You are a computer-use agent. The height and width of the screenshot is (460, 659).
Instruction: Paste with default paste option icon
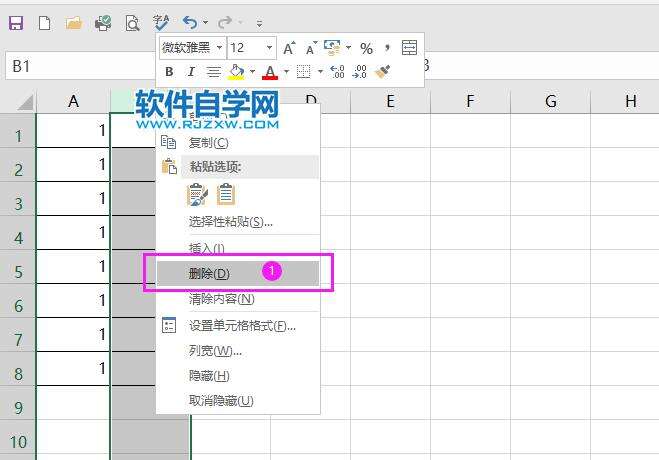point(198,195)
